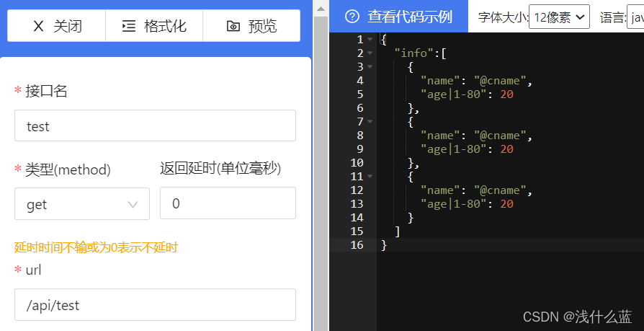
Task: Click the 接口名 field label
Action: point(46,91)
